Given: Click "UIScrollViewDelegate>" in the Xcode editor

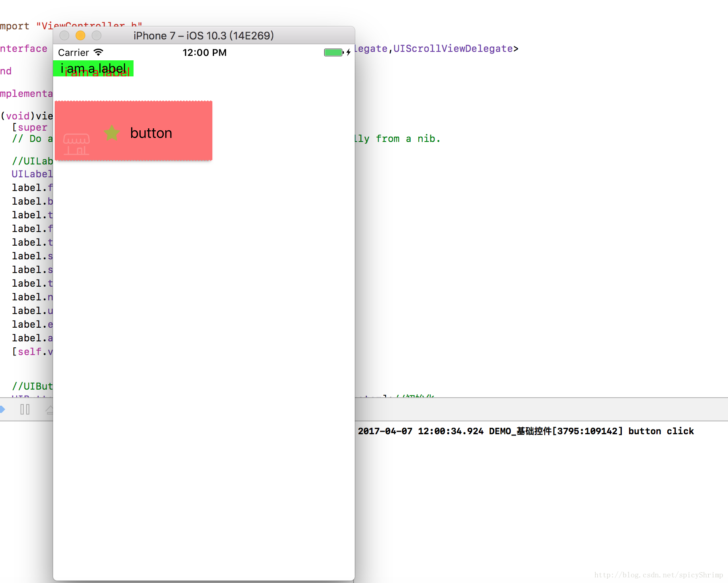Looking at the screenshot, I should click(456, 49).
